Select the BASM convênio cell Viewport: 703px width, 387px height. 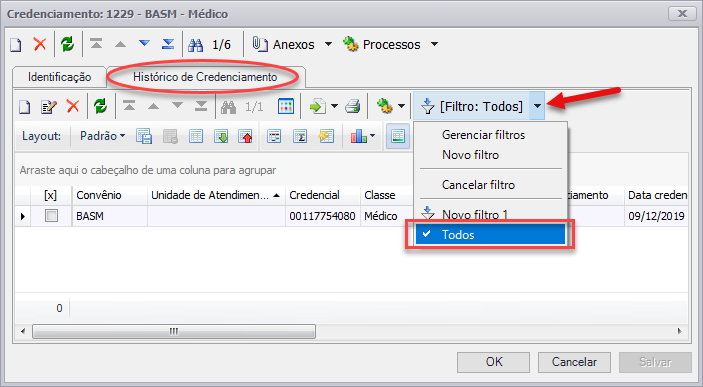tap(110, 216)
